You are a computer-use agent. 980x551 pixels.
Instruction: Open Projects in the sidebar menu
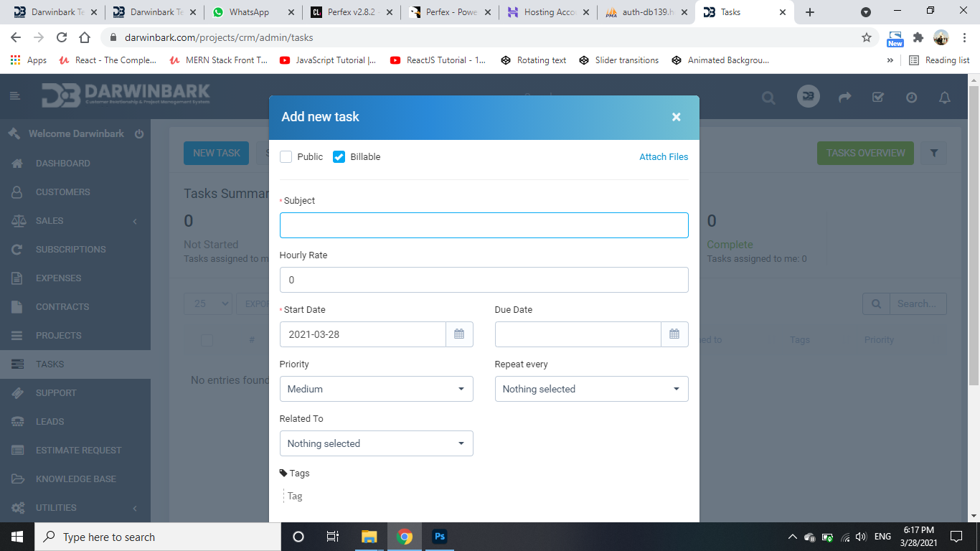[58, 335]
